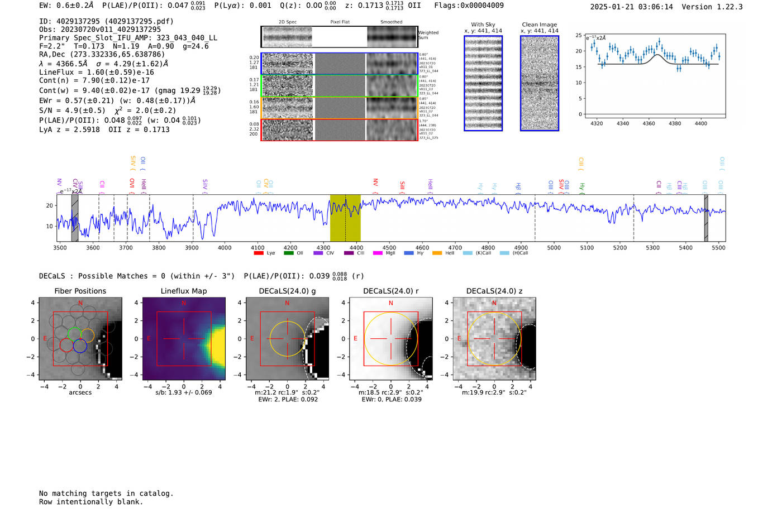
Task: Select the green-bordered 2D fiber spectrum row
Action: [339, 86]
